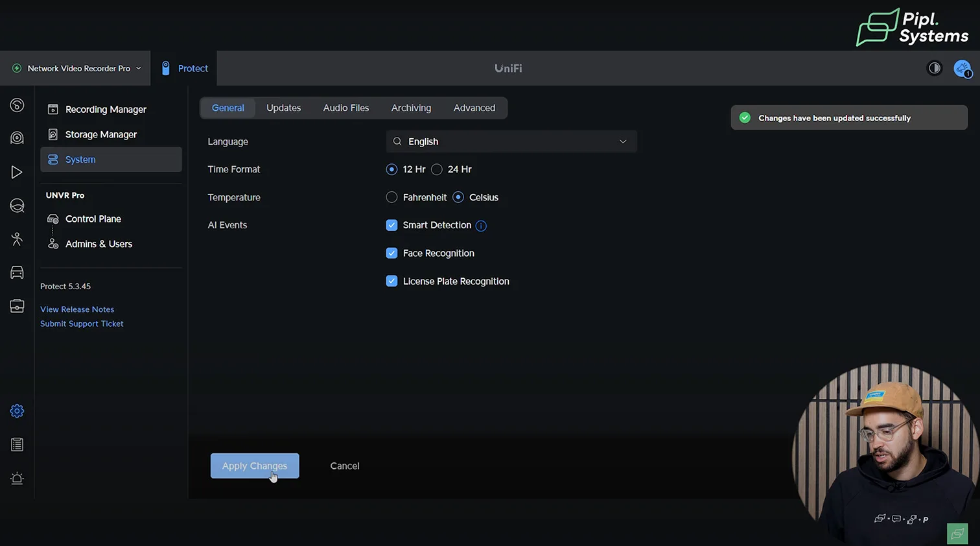This screenshot has height=546, width=980.
Task: Open the person detections icon in sidebar
Action: click(17, 239)
